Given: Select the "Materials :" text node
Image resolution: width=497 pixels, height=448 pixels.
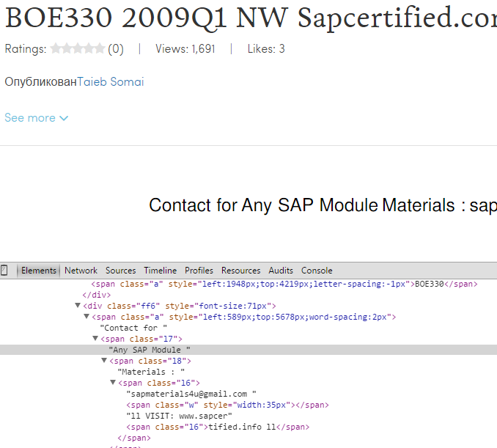Looking at the screenshot, I should click(x=151, y=372).
